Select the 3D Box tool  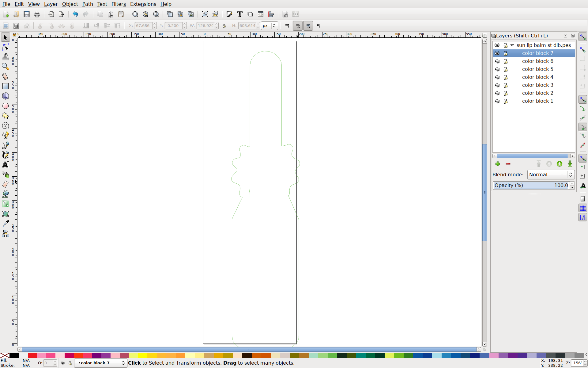(x=5, y=96)
